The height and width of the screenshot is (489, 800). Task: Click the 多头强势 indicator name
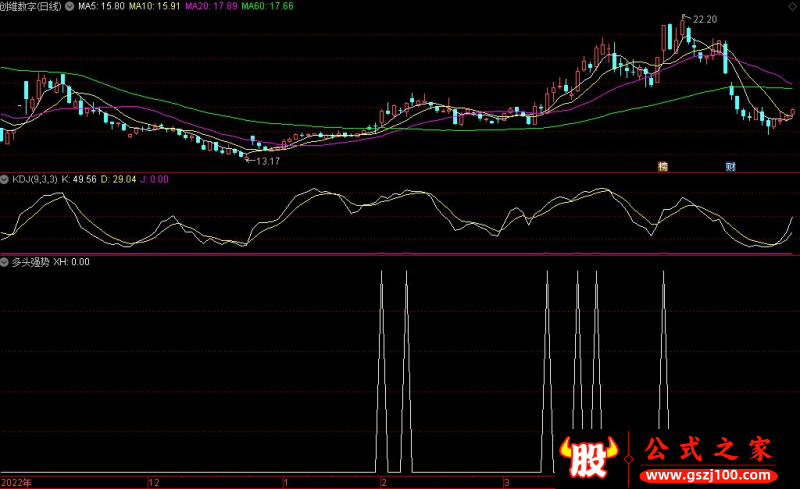(x=30, y=263)
